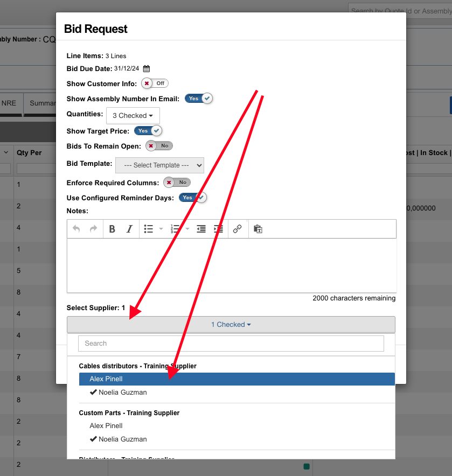Increase indent in Notes editor
452x476 pixels.
[x=218, y=229]
